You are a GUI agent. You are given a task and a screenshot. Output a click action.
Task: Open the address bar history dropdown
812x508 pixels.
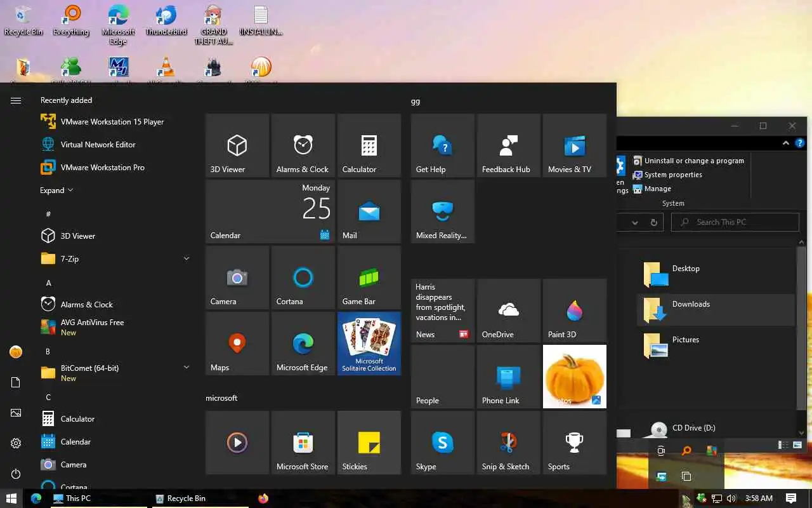pos(634,223)
